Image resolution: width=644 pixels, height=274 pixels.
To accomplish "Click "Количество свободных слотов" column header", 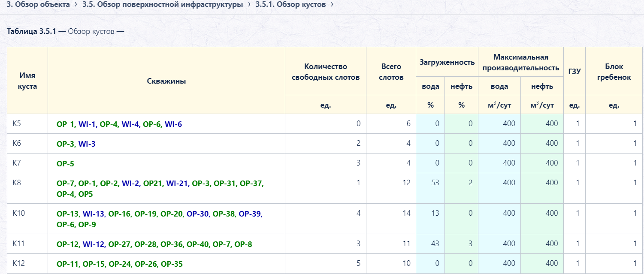I will pyautogui.click(x=326, y=72).
